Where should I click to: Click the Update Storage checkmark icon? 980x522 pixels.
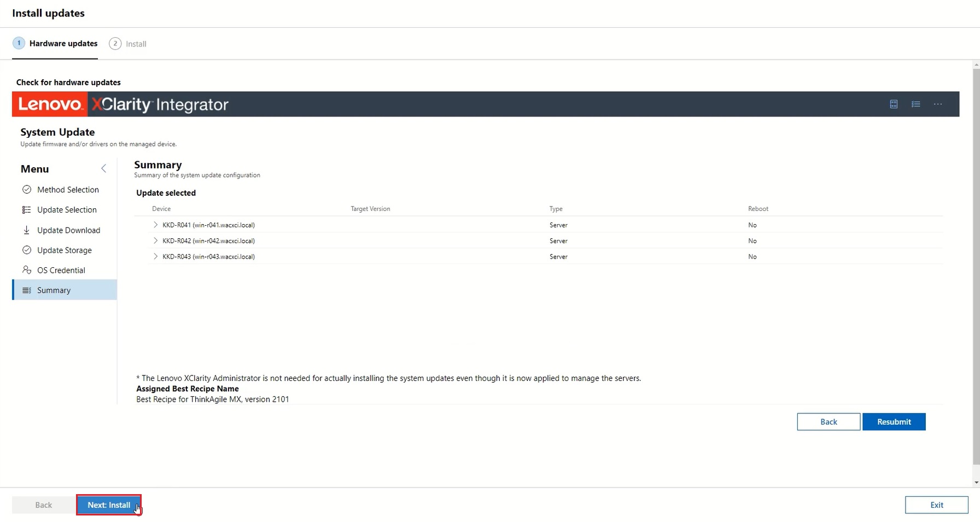[26, 250]
